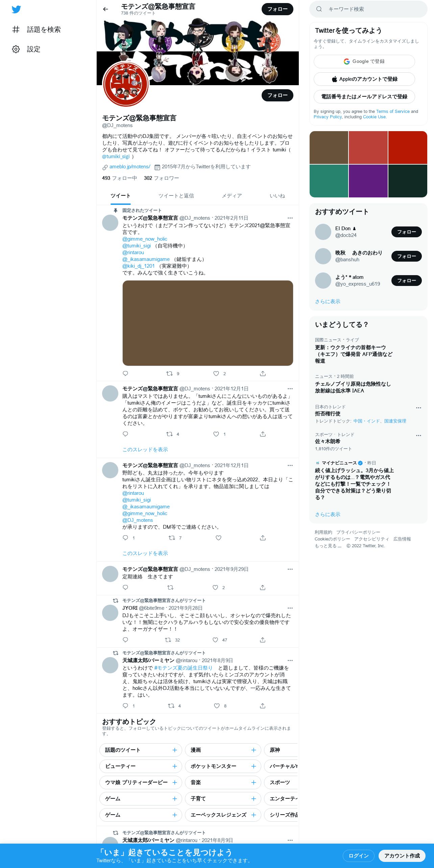Like the pinned tweet with 2 likes
This screenshot has height=868, width=434.
[216, 373]
